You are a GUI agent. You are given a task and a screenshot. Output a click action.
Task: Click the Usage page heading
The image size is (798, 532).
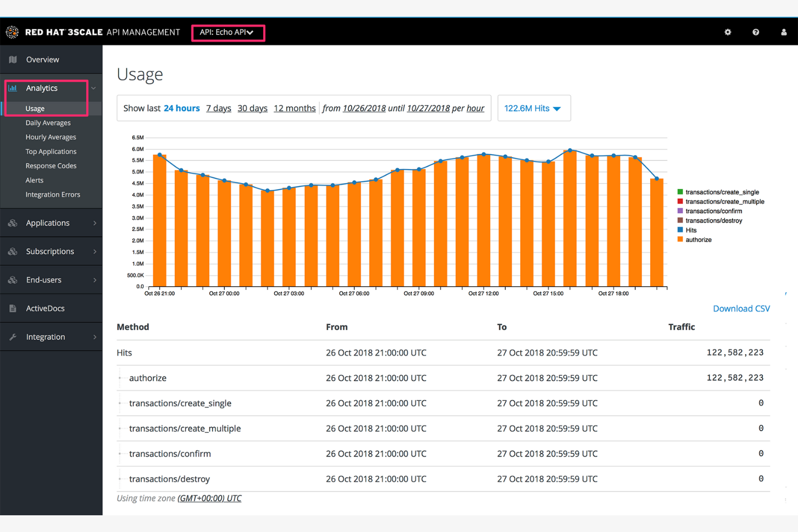tap(140, 74)
